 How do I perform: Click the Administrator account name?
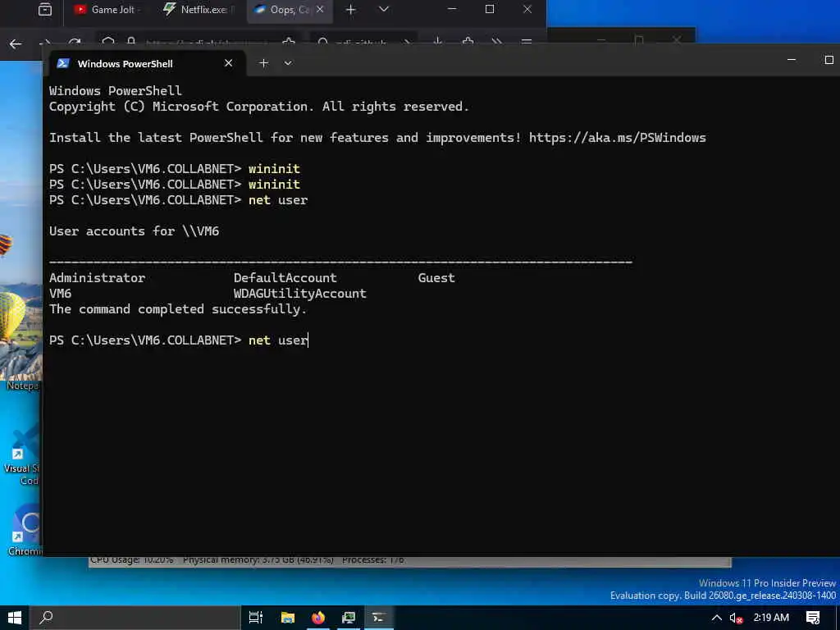(x=97, y=277)
